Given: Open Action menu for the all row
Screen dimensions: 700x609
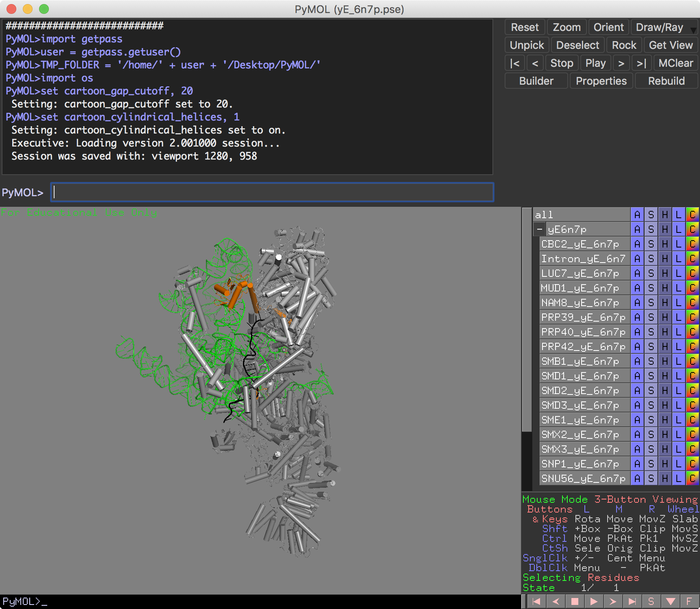Looking at the screenshot, I should (637, 215).
